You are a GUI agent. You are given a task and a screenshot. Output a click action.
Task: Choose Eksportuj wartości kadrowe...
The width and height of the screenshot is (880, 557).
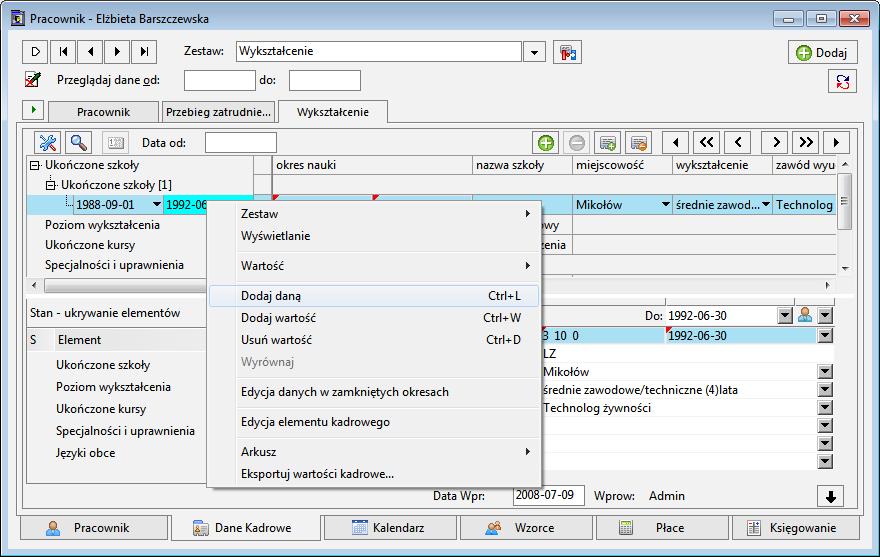tap(374, 474)
